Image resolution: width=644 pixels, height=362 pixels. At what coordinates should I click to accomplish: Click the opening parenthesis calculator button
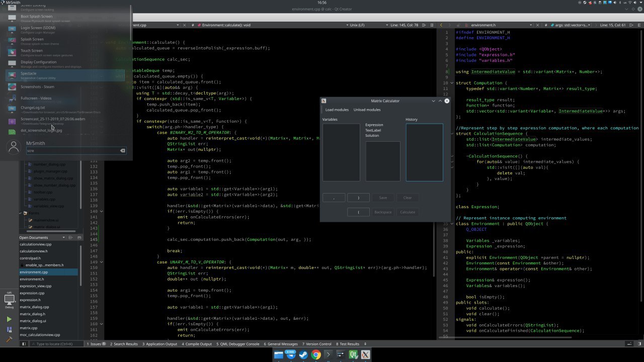click(358, 212)
